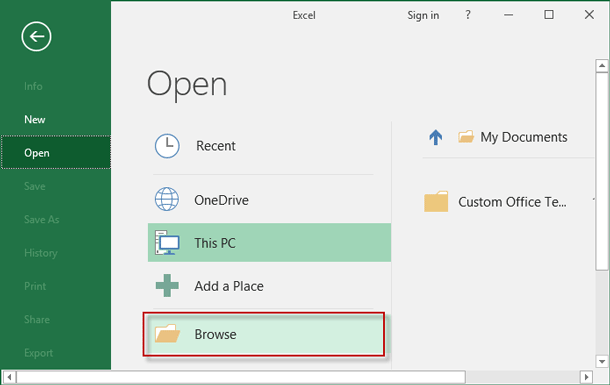Click the OneDrive label
The width and height of the screenshot is (610, 385).
pyautogui.click(x=221, y=200)
